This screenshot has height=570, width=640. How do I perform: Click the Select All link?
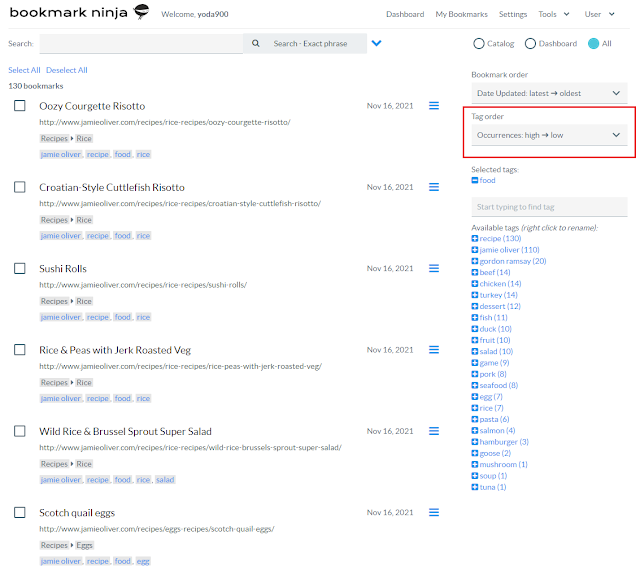[x=24, y=70]
